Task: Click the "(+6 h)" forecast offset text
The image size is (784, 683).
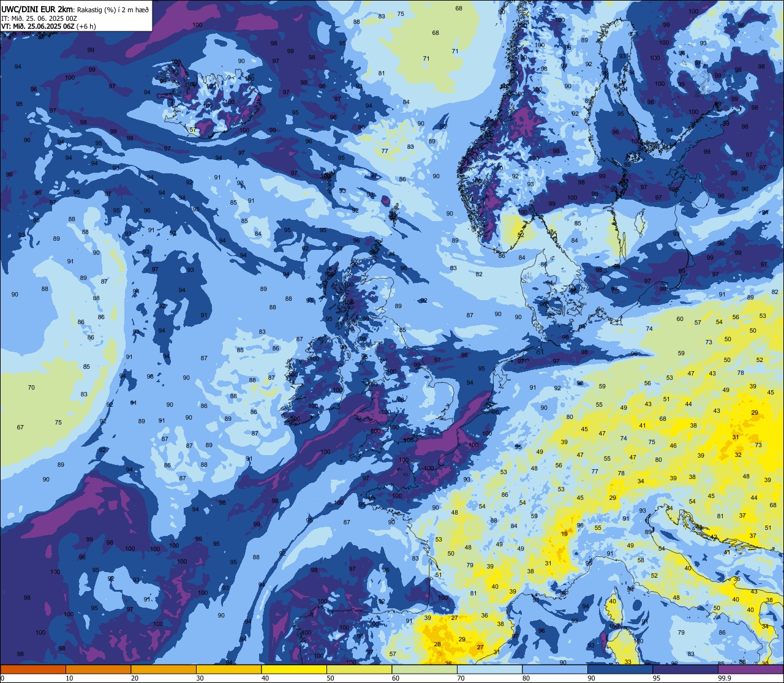Action: tap(86, 26)
